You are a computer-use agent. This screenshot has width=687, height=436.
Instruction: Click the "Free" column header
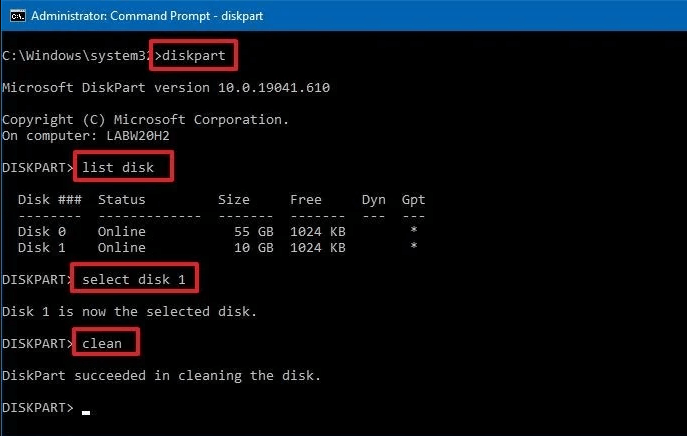[306, 199]
